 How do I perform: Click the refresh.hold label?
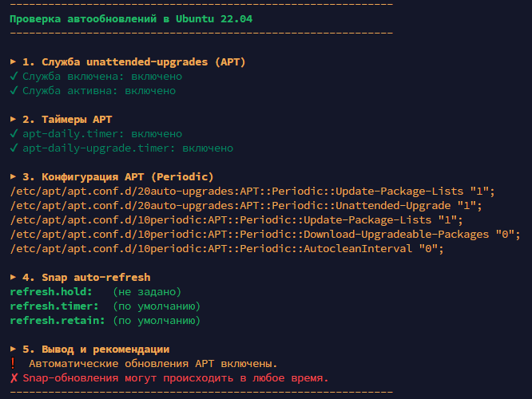(51, 291)
